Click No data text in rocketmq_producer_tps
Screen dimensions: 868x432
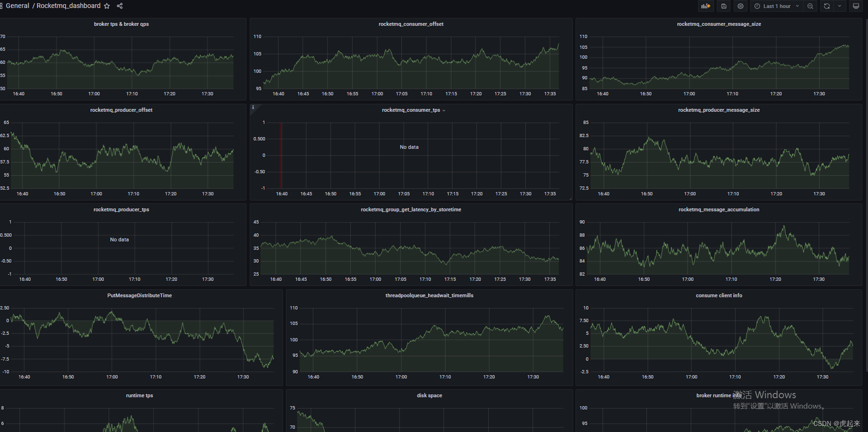point(119,239)
